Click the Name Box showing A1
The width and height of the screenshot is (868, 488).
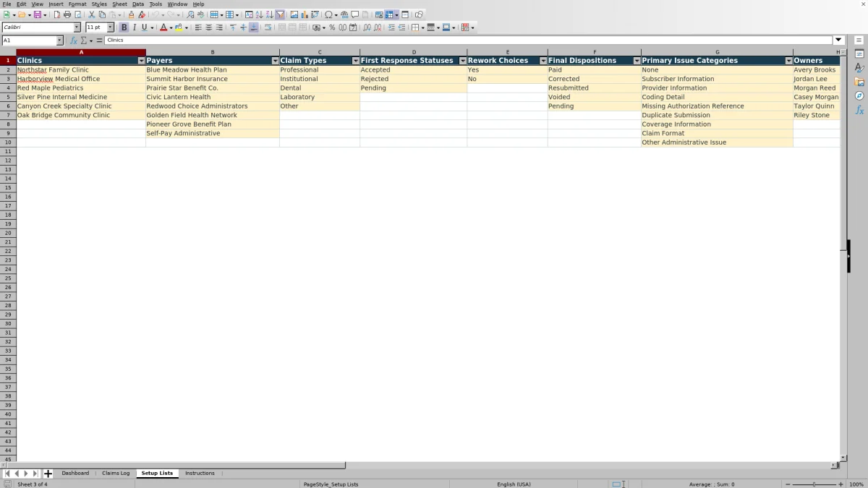coord(29,40)
